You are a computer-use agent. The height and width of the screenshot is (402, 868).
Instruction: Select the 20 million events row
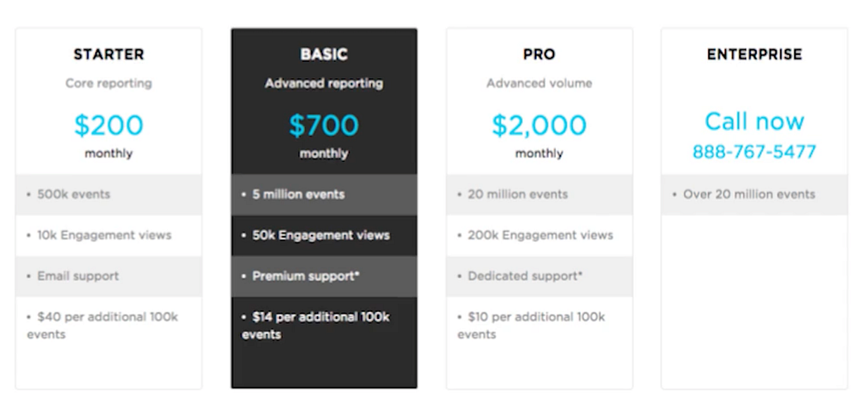[x=539, y=194]
